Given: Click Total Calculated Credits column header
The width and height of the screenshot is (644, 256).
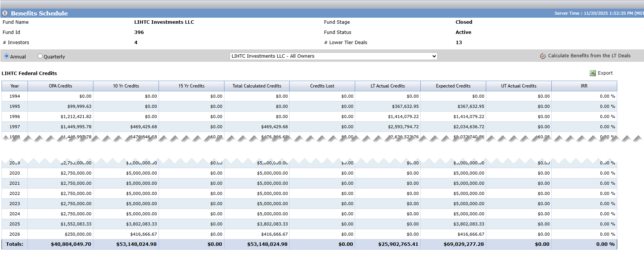Looking at the screenshot, I should pos(257,86).
